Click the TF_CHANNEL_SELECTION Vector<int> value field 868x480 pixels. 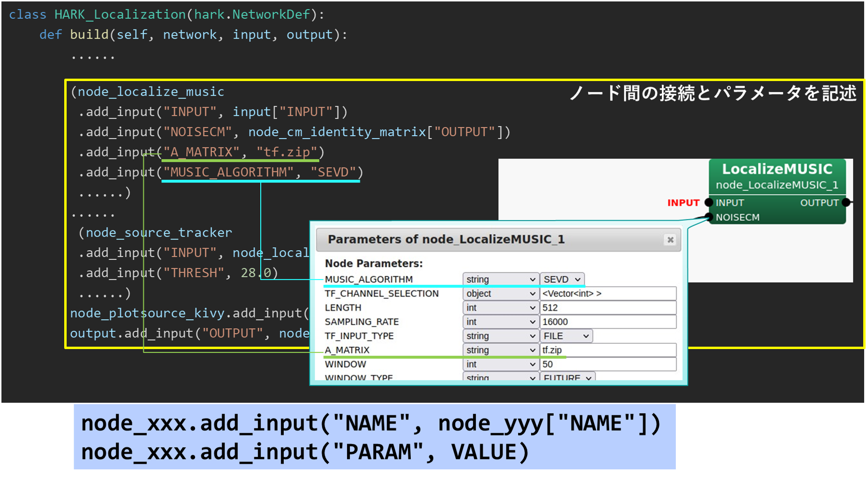tap(608, 294)
